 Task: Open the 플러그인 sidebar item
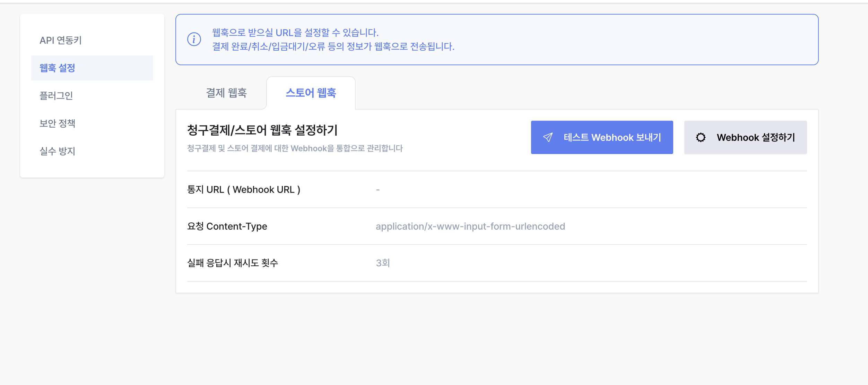[56, 96]
